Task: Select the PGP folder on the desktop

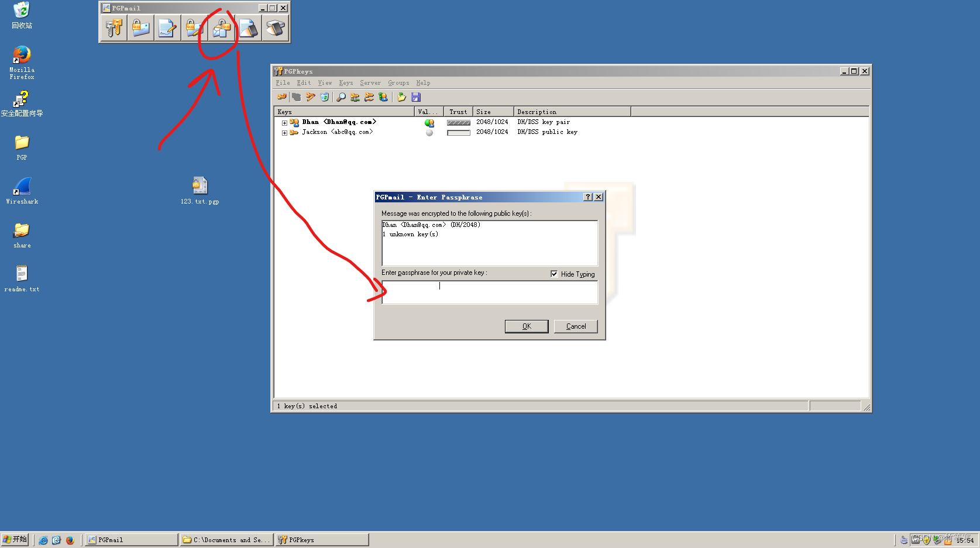Action: point(22,147)
